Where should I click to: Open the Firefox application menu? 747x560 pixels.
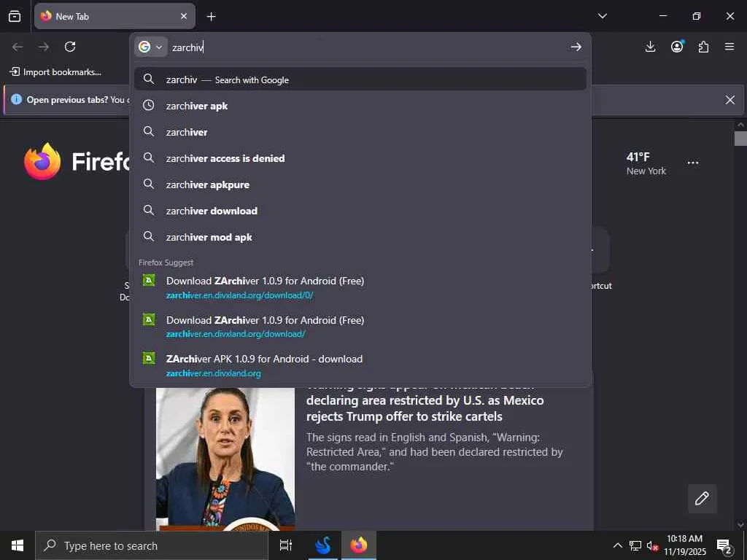pos(729,47)
